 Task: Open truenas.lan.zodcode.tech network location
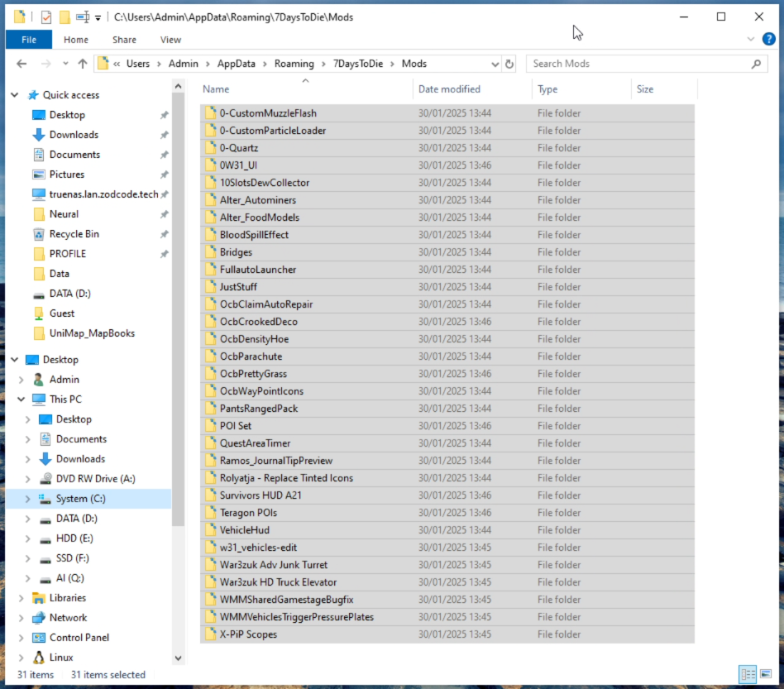(103, 194)
